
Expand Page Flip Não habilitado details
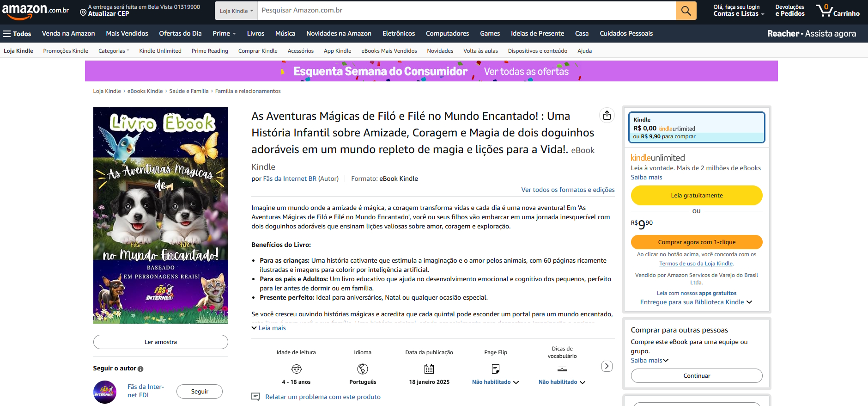[x=496, y=382]
